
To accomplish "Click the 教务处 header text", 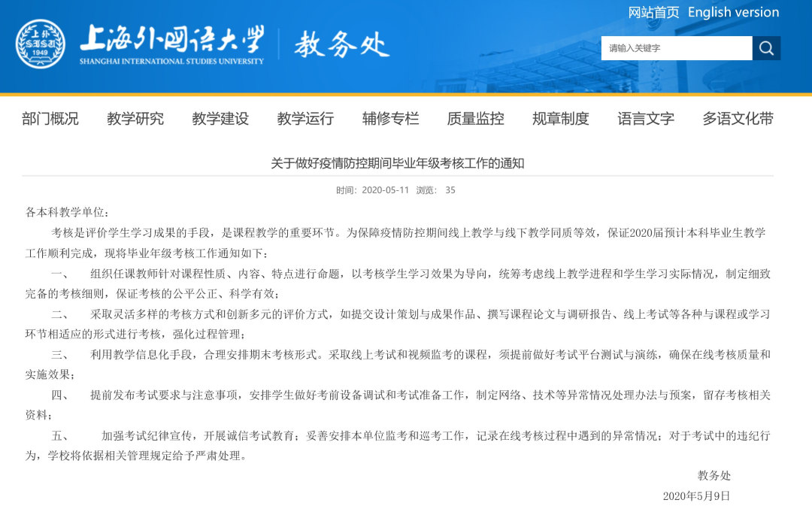I will click(x=342, y=44).
